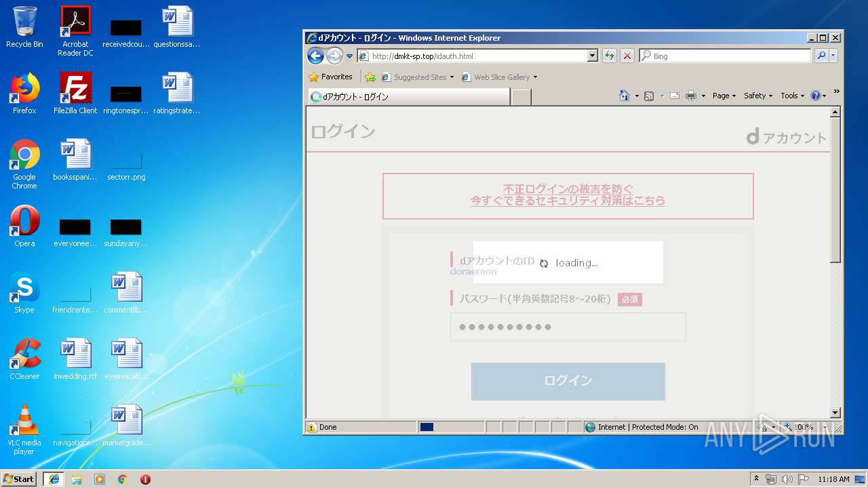Select the ratingstrate Word document icon
Screen dimensions: 868x488
(177, 94)
